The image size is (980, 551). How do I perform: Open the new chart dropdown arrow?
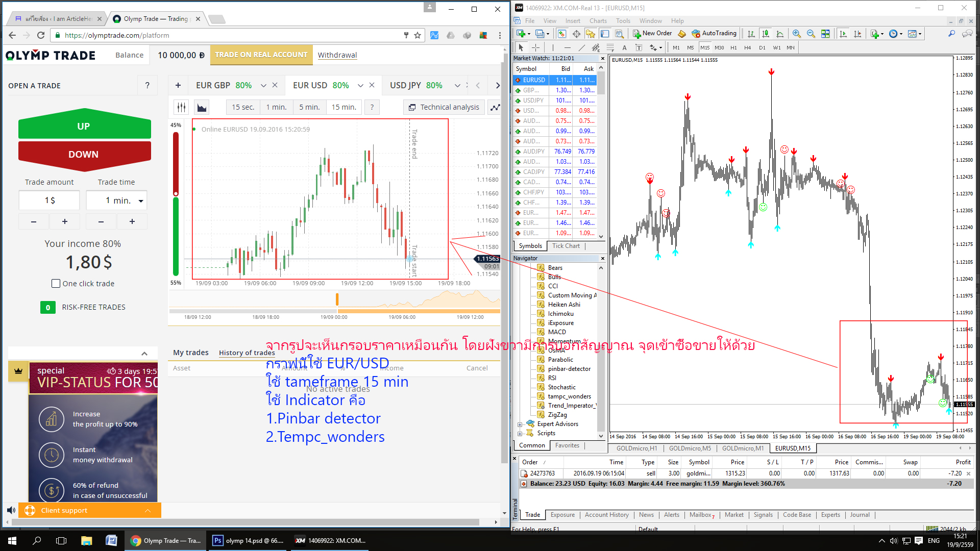529,34
